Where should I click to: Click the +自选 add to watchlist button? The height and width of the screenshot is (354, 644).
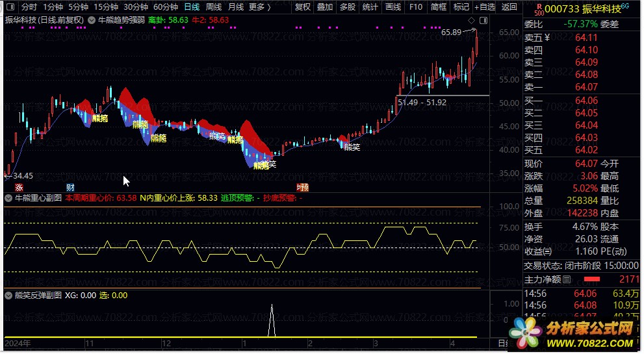[x=484, y=7]
